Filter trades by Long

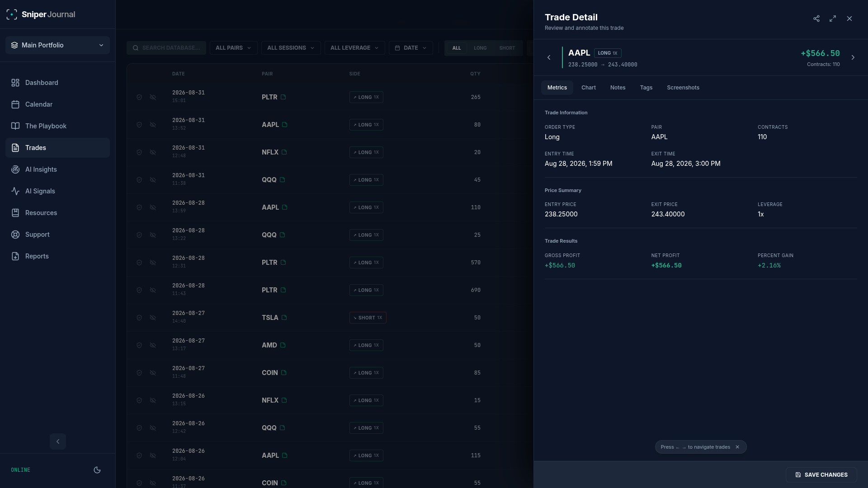[480, 48]
